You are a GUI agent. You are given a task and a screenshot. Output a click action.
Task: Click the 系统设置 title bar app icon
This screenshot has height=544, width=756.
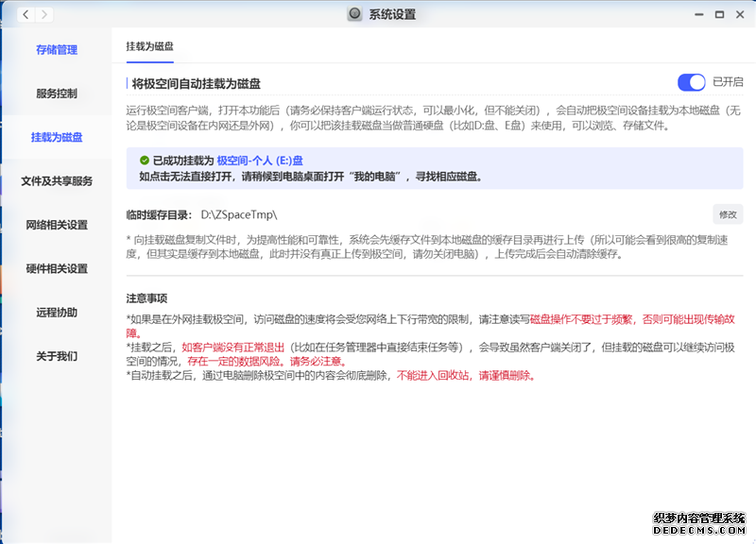(354, 14)
